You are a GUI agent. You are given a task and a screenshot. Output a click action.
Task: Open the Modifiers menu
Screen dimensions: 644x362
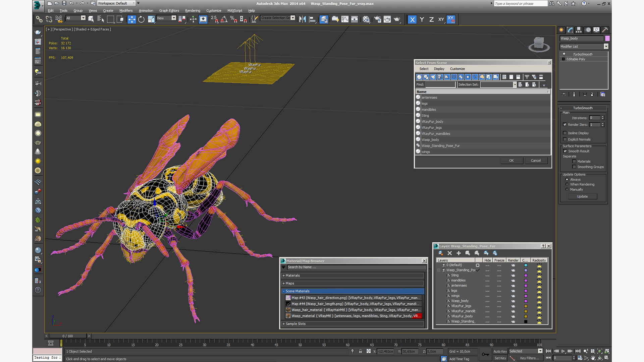126,11
